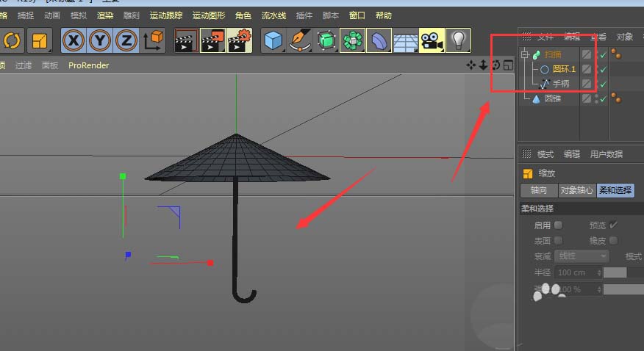This screenshot has height=351, width=644.
Task: Render to Picture Viewer
Action: click(x=212, y=40)
